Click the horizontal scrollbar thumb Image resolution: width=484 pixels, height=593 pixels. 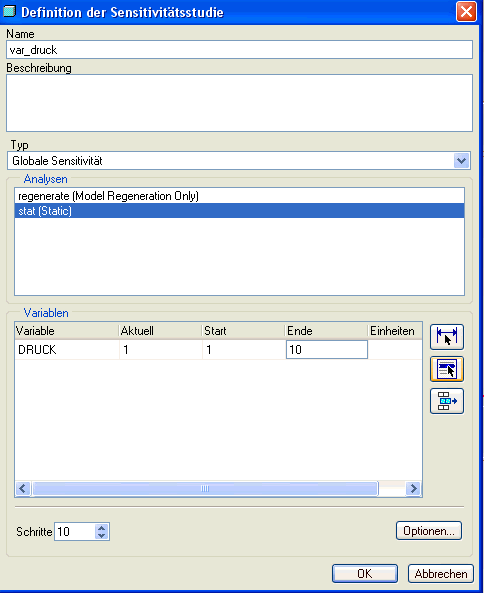tap(205, 489)
